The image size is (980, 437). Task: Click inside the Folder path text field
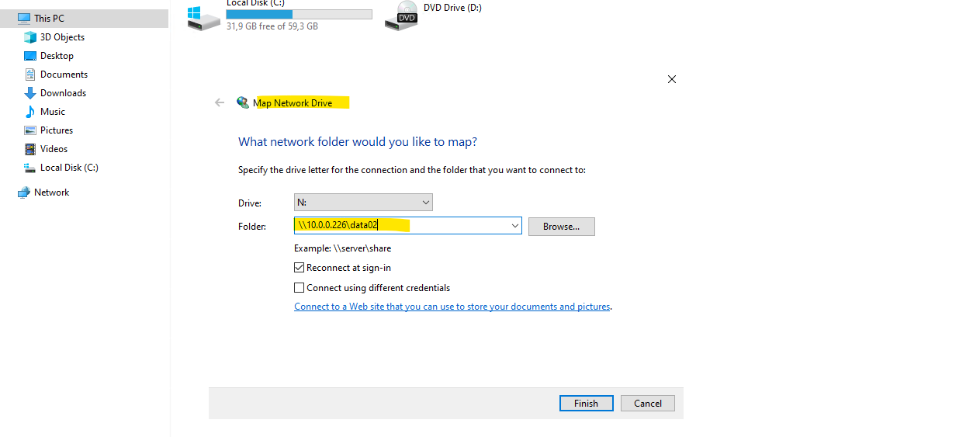click(x=402, y=226)
